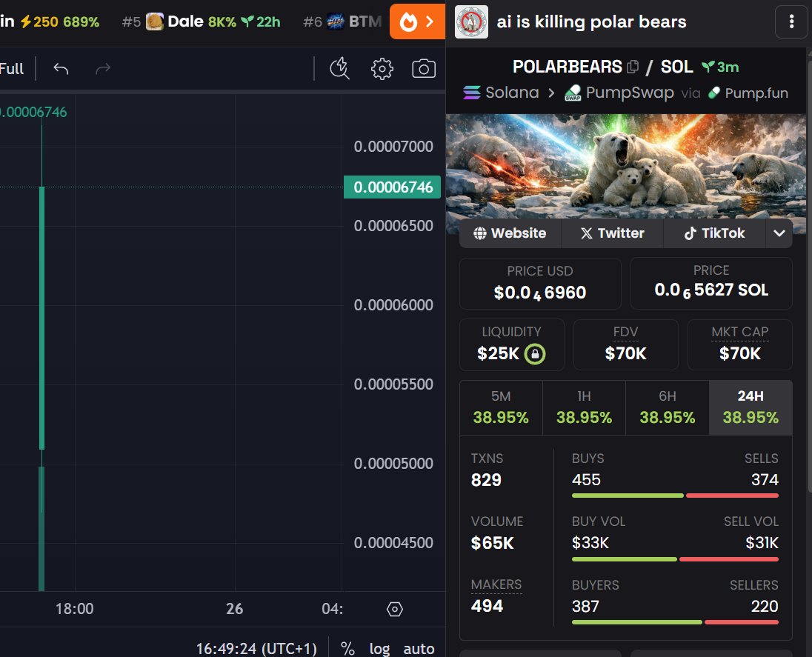The width and height of the screenshot is (812, 657).
Task: Click the liquidity lock icon
Action: point(535,353)
